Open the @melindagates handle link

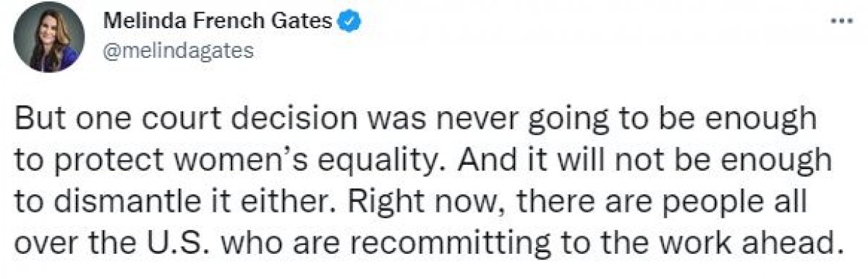click(x=179, y=51)
